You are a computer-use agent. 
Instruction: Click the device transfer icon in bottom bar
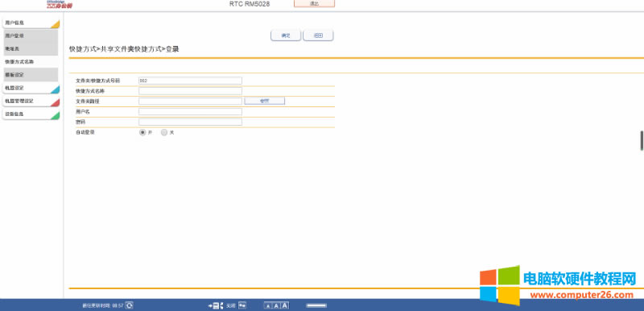[216, 305]
